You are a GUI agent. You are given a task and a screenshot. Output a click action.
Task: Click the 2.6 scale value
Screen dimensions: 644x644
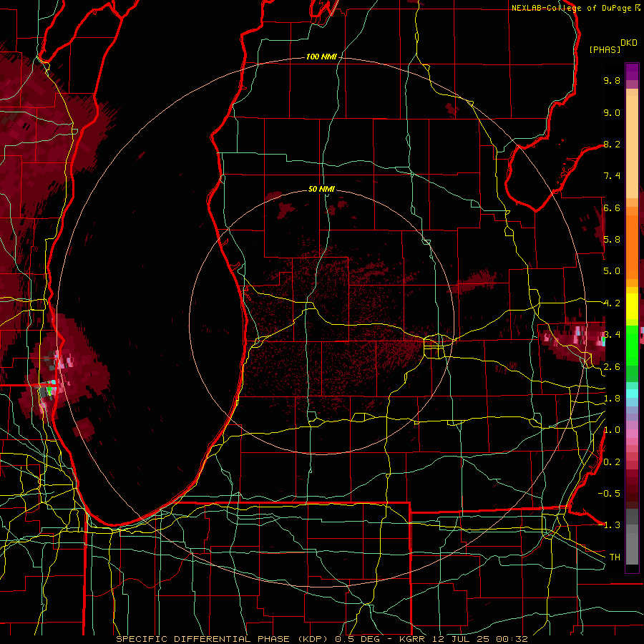[612, 367]
